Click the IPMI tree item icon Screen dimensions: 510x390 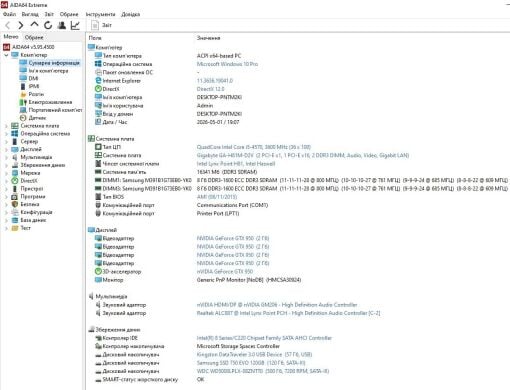(x=23, y=86)
